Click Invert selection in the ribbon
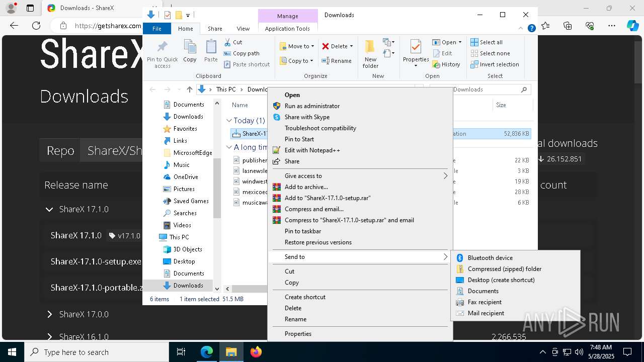Screen dimensions: 644x362 (495, 64)
